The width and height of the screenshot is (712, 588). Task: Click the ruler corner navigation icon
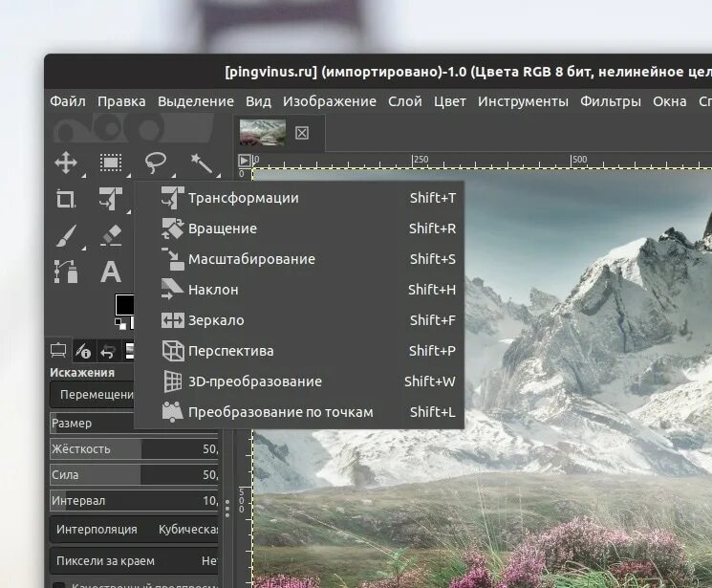pos(245,161)
